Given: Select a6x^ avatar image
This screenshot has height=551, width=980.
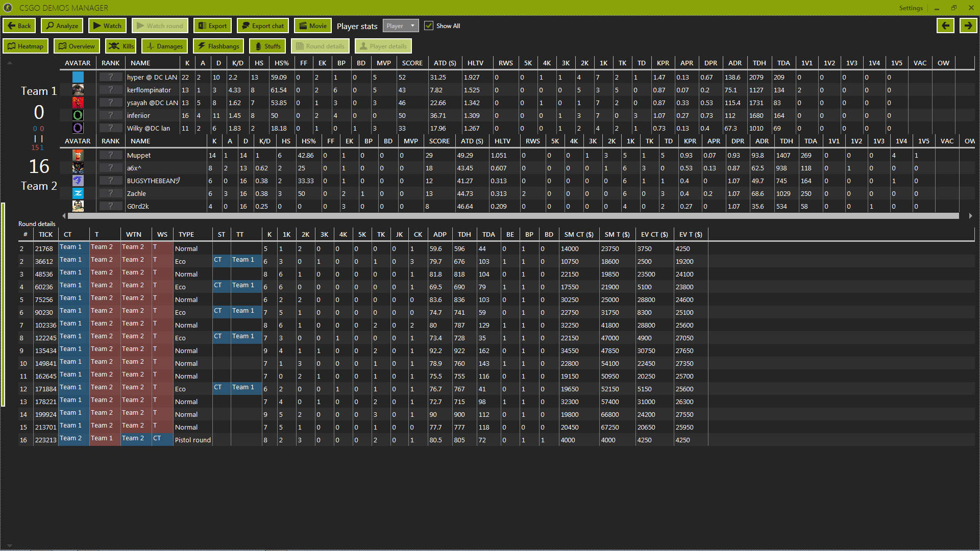Looking at the screenshot, I should point(78,168).
